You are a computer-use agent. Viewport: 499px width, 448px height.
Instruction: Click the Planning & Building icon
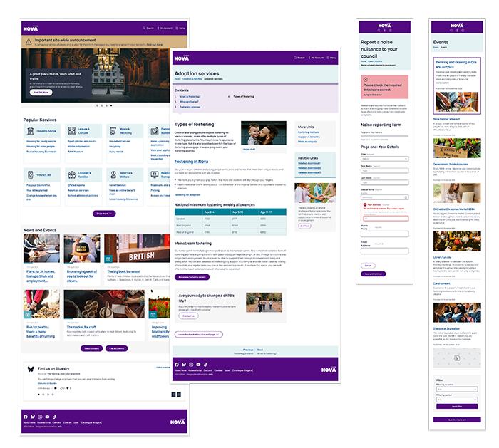click(x=155, y=130)
